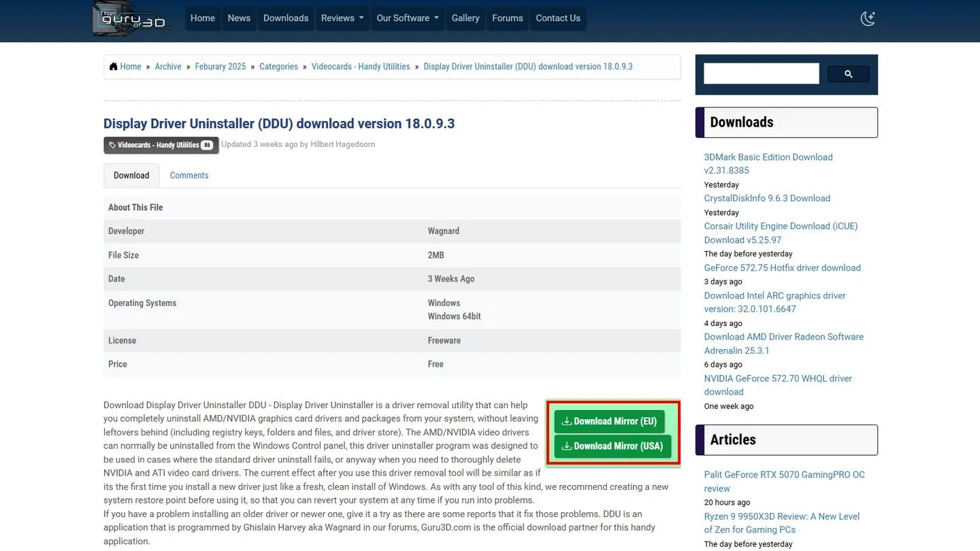This screenshot has height=551, width=980.
Task: Click the 3 Weeks Ago date value
Action: point(451,279)
